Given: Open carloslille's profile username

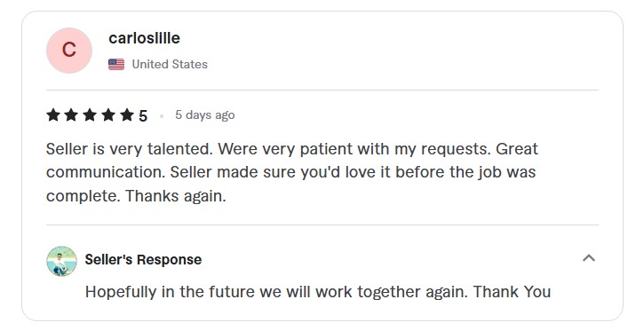Looking at the screenshot, I should click(144, 38).
